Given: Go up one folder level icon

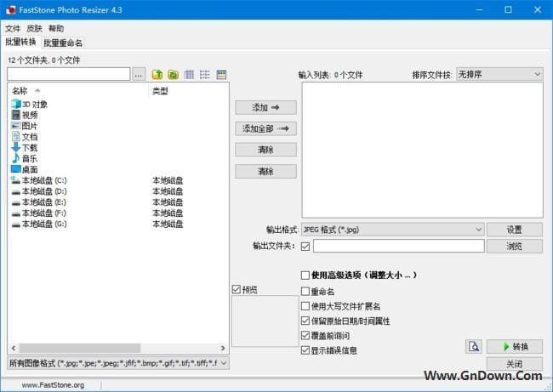Looking at the screenshot, I should pos(157,74).
